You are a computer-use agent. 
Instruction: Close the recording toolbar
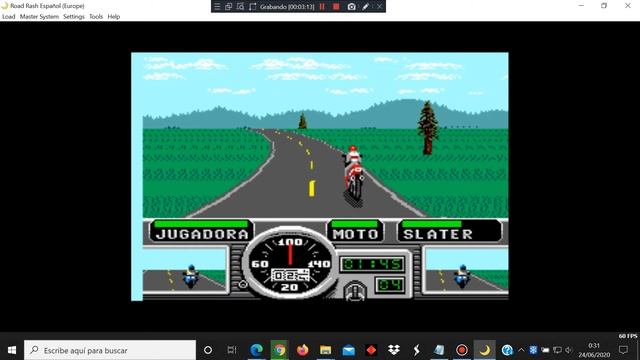point(379,7)
